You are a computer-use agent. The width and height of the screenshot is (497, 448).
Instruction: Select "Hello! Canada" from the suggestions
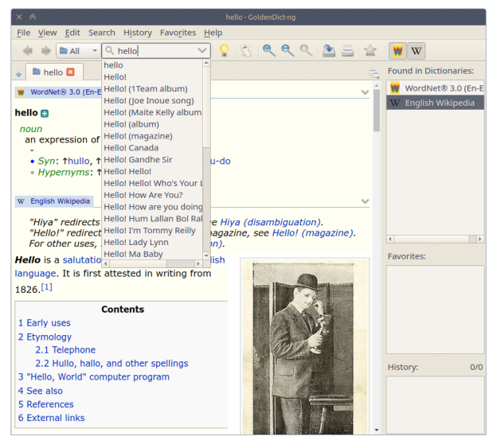point(131,148)
